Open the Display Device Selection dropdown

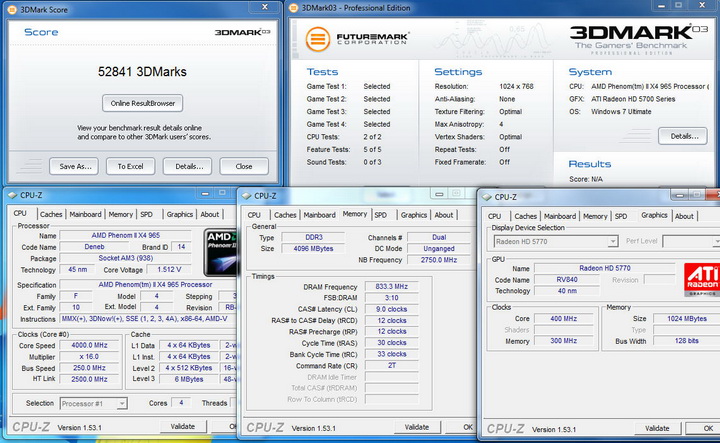coord(556,241)
